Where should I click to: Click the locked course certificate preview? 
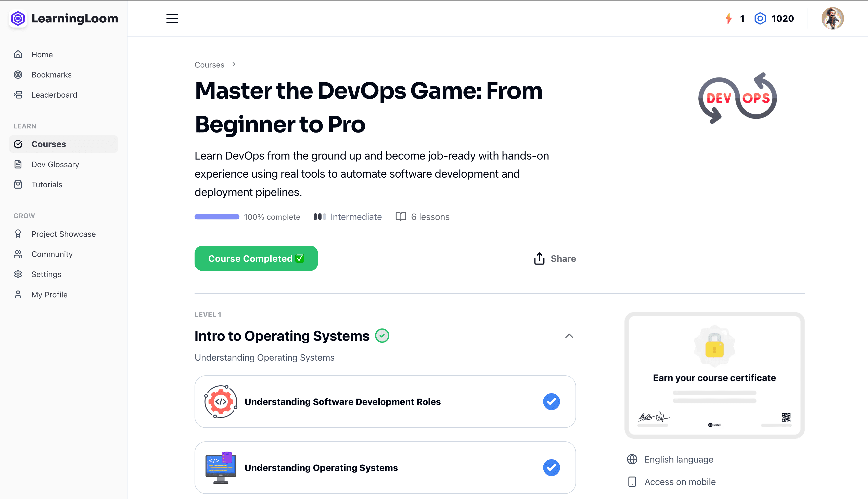pos(714,375)
